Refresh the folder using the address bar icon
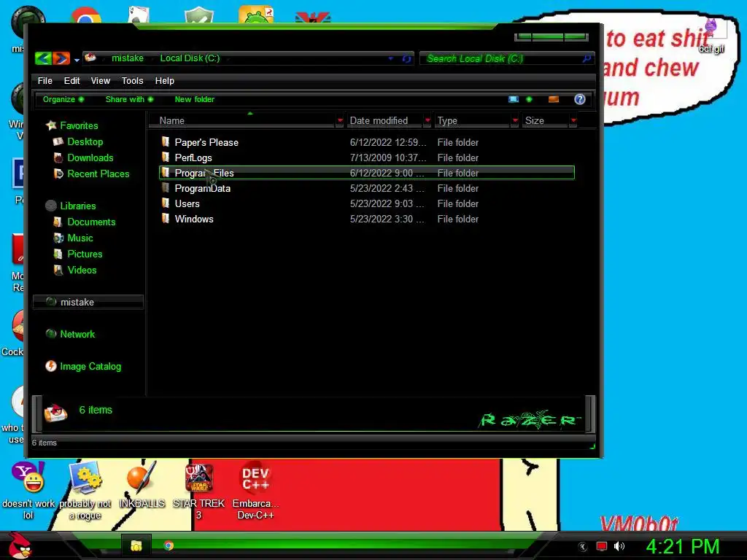 tap(406, 58)
